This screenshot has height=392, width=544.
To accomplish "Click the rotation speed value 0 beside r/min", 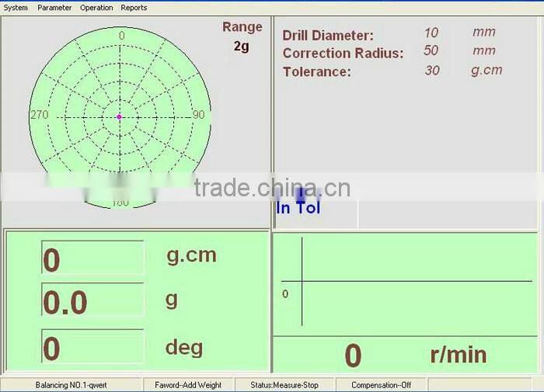I will point(353,356).
